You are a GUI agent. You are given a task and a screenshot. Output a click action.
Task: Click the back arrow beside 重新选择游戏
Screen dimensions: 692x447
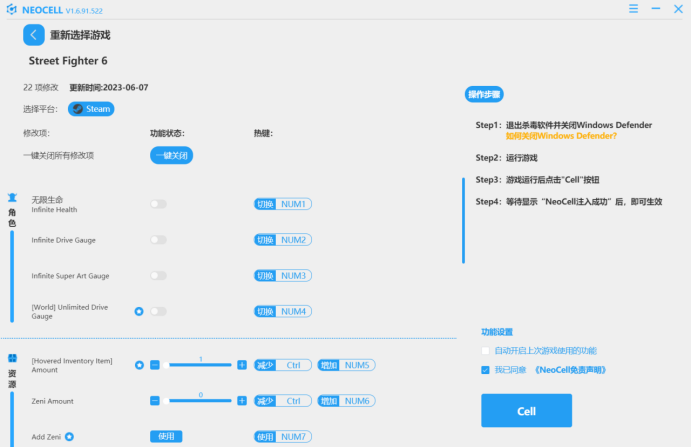pos(33,35)
